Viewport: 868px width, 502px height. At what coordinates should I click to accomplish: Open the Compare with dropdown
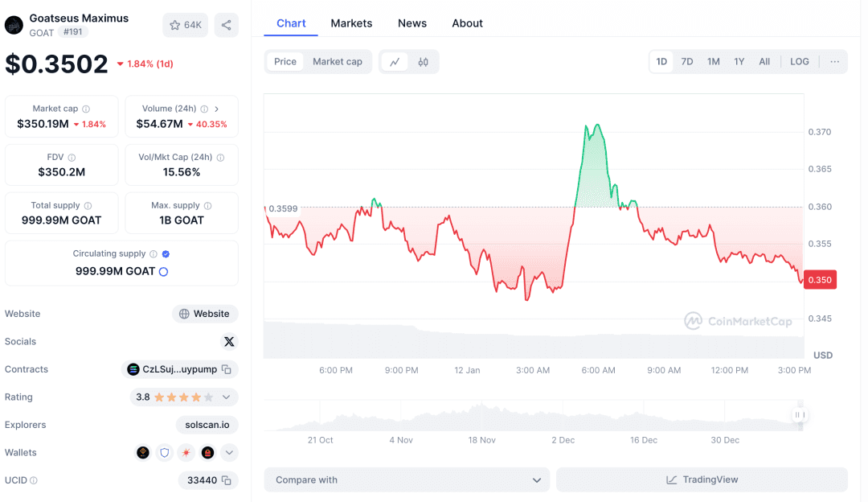[x=407, y=479]
